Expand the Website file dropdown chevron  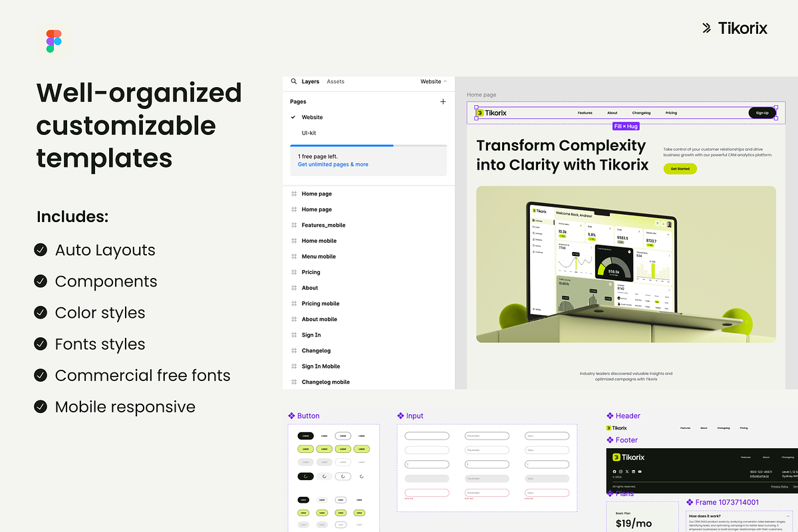445,81
